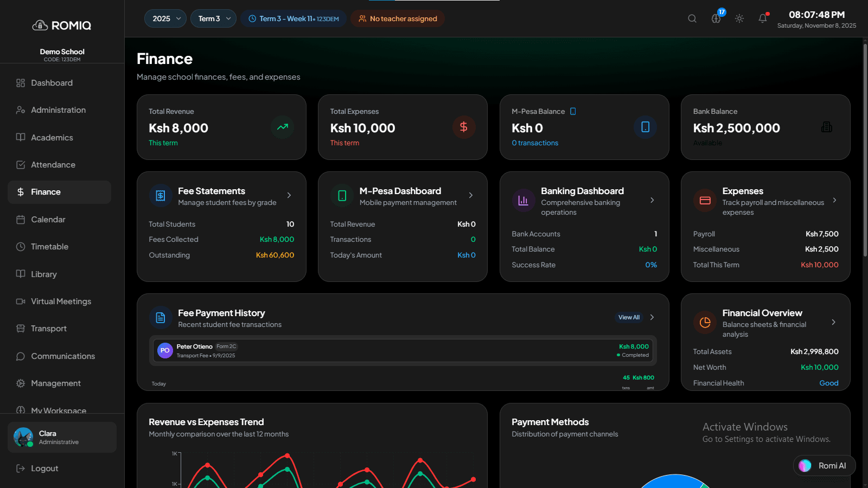Click the Peter Otieno transaction row

coord(403,351)
